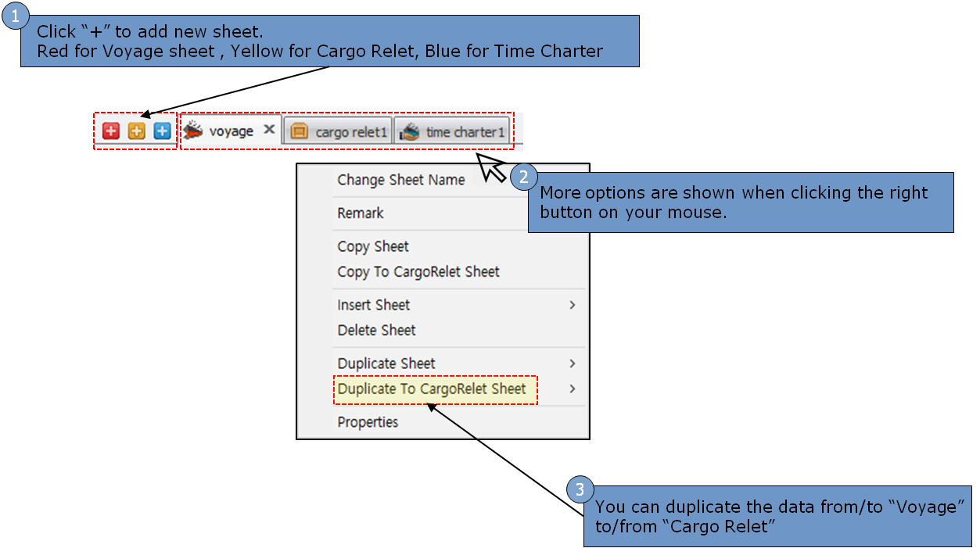Viewport: 980px width, 548px height.
Task: Choose Change Sheet Name from context menu
Action: tap(400, 180)
